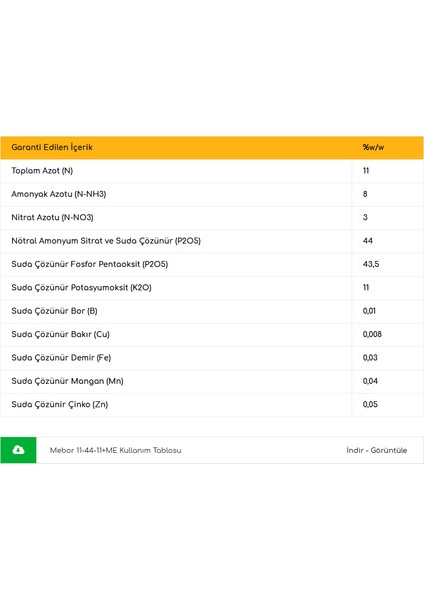
Task: Click the Amonyak Azotu (N-NH3) row
Action: [x=212, y=194]
